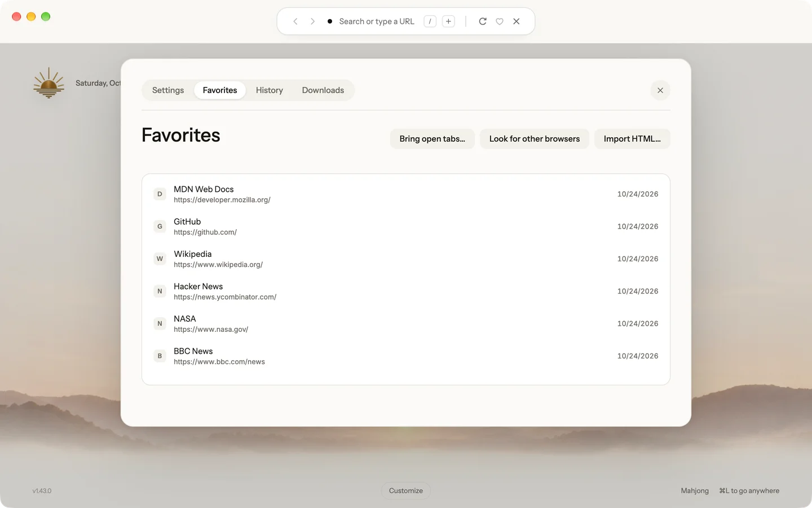812x508 pixels.
Task: Show the Downloads tab
Action: click(x=323, y=90)
